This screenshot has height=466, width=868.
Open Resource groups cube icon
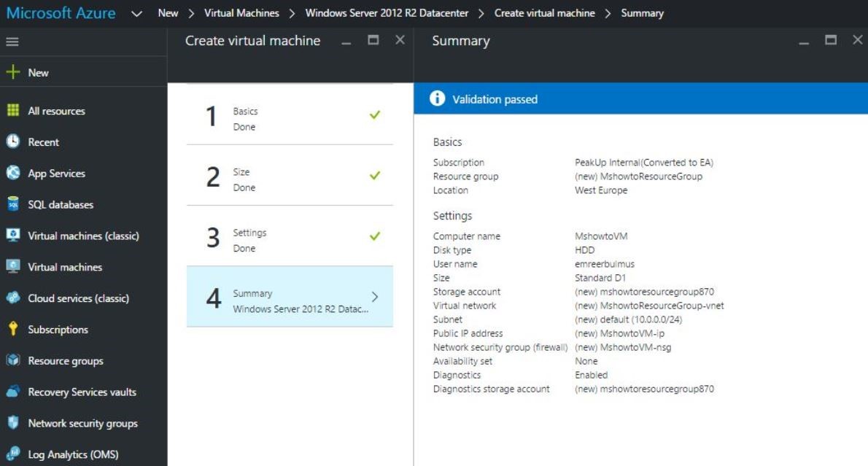click(x=12, y=360)
